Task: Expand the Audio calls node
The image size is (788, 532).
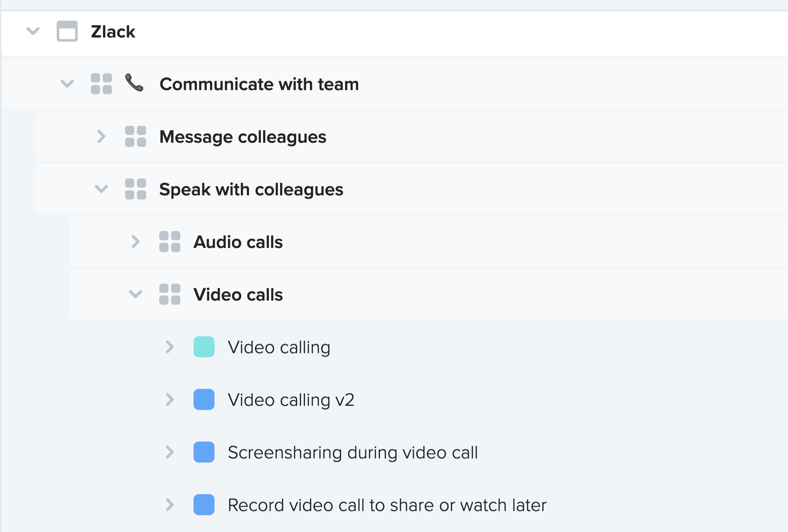Action: [x=136, y=242]
